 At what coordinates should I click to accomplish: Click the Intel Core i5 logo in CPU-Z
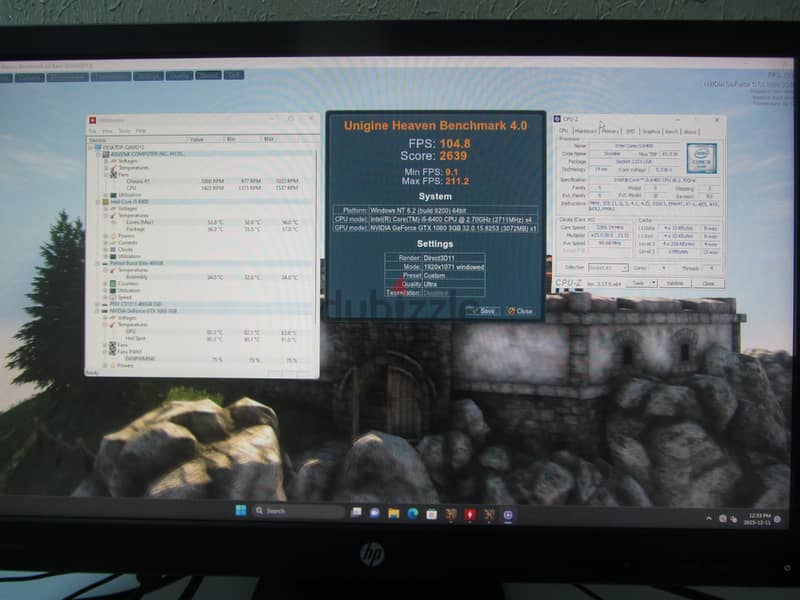tap(702, 158)
